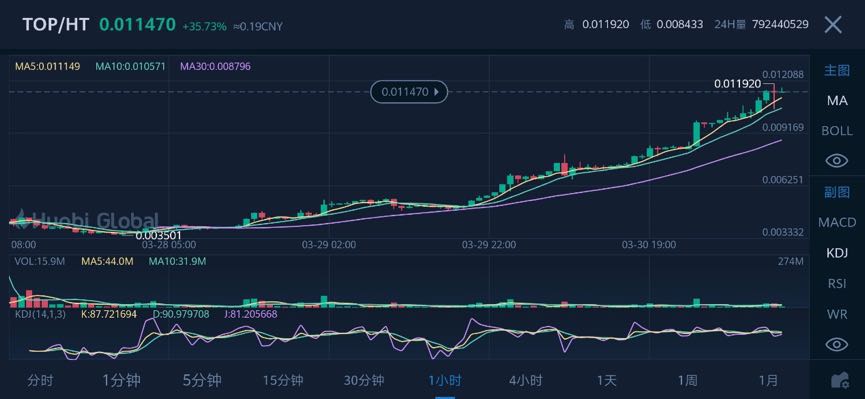
Task: Click the +35.73% change value
Action: 204,26
